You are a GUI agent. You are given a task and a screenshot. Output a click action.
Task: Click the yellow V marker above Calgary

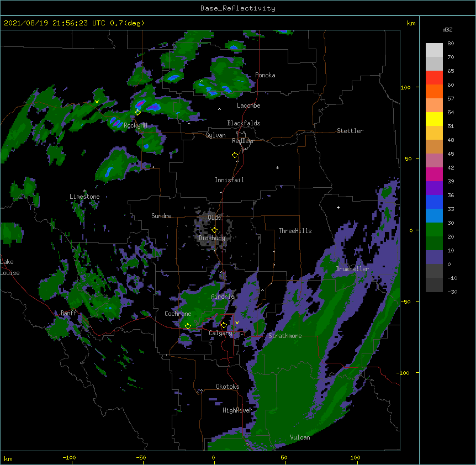pyautogui.click(x=237, y=323)
